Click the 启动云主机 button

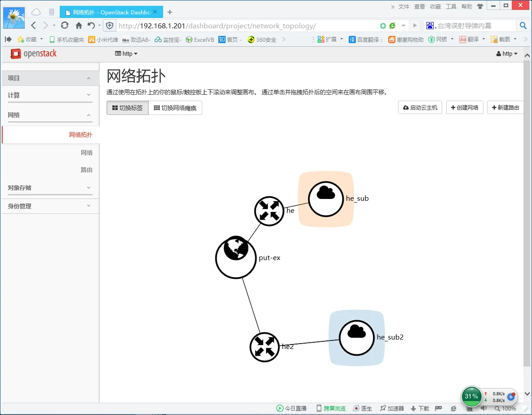(x=420, y=107)
